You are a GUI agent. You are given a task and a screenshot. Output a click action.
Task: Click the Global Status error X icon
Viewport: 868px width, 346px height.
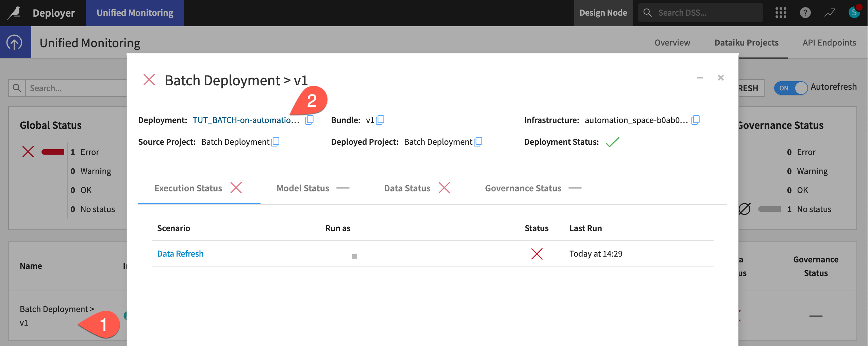pos(28,152)
